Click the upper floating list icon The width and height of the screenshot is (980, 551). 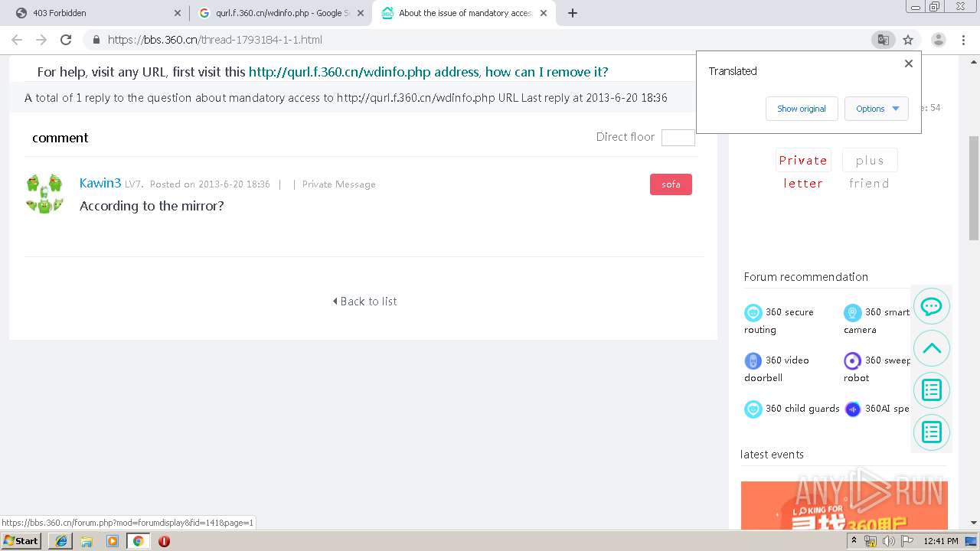(932, 390)
